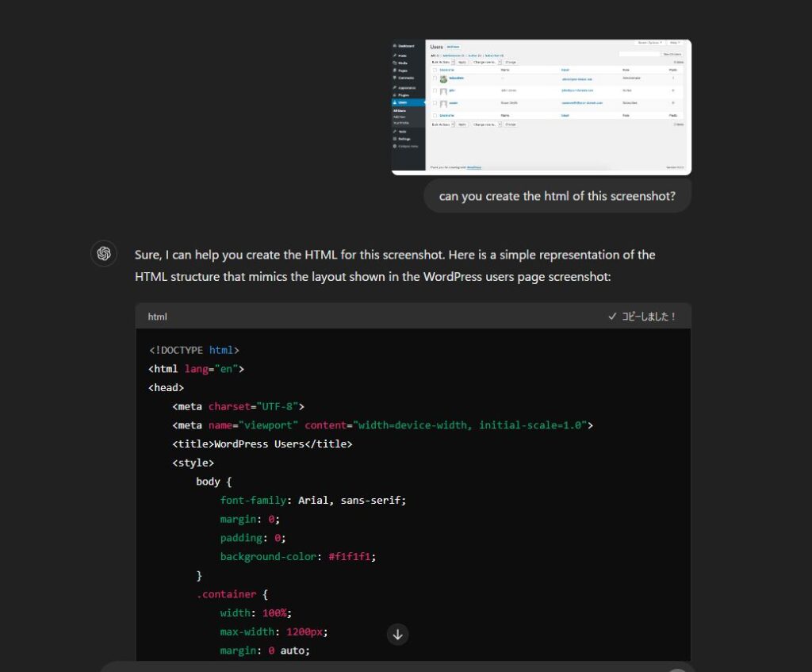Image resolution: width=812 pixels, height=672 pixels.
Task: Select the Tools item in the WordPress sidebar
Action: pos(402,131)
